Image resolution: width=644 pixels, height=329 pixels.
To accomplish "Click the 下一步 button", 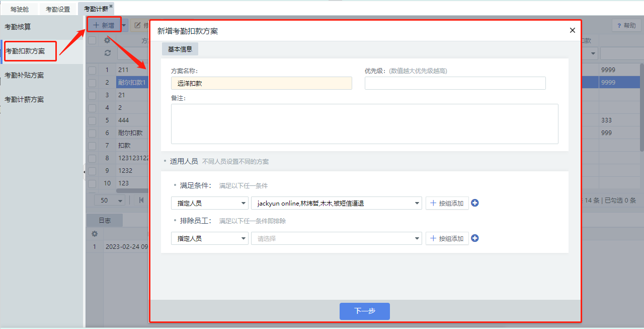I will click(365, 311).
